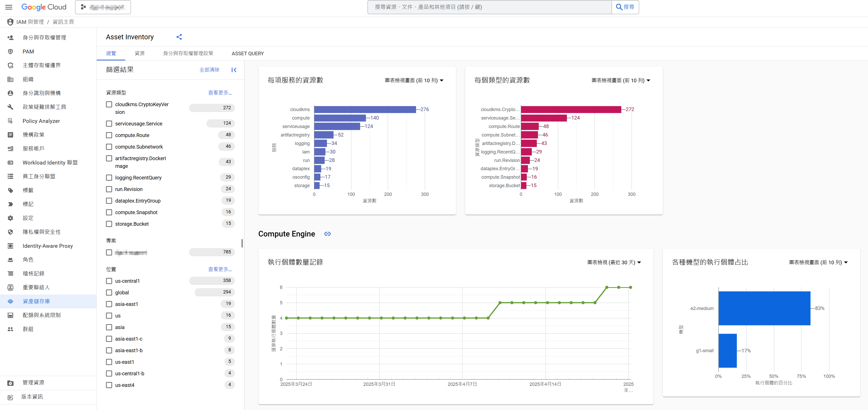Open 角色 sidebar icon
Image resolution: width=868 pixels, height=410 pixels.
point(11,260)
